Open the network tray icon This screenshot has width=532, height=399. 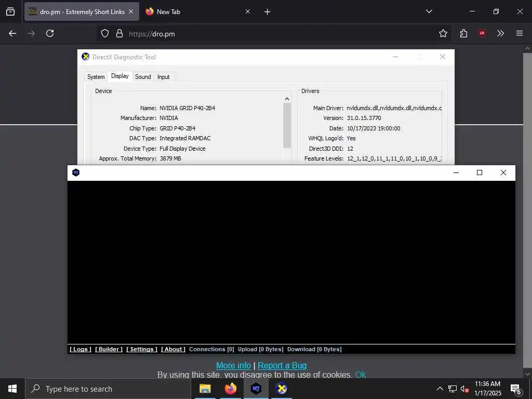click(x=453, y=389)
